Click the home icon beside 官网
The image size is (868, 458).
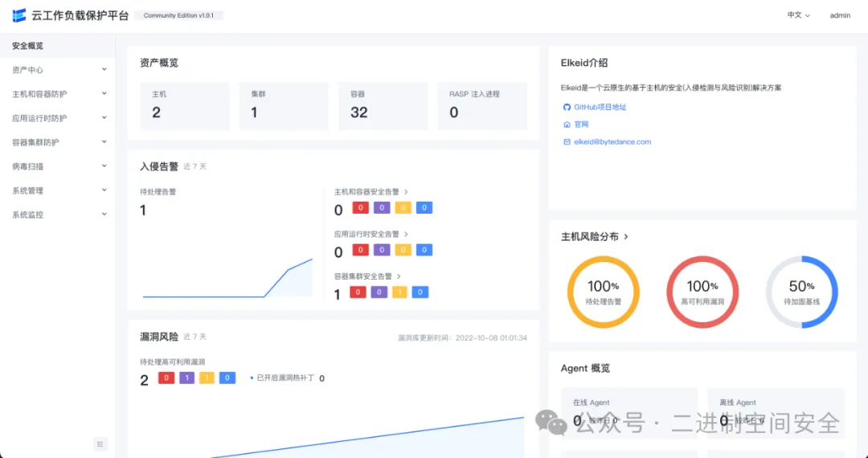[567, 125]
